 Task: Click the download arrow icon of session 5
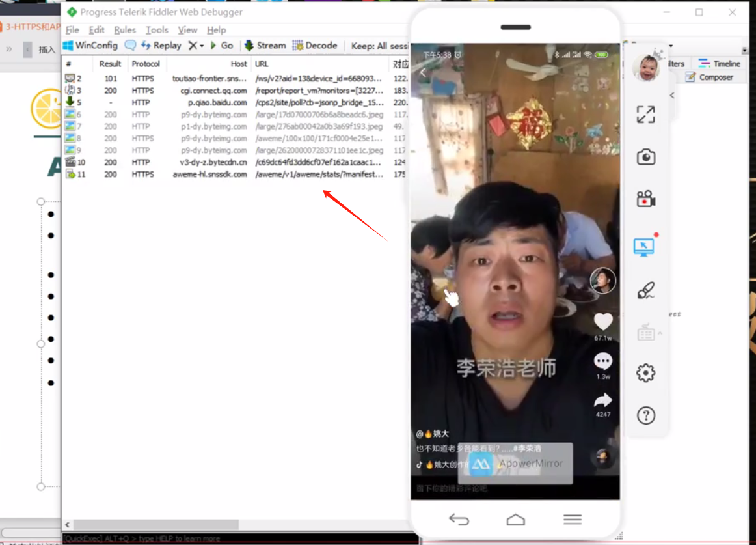(70, 102)
